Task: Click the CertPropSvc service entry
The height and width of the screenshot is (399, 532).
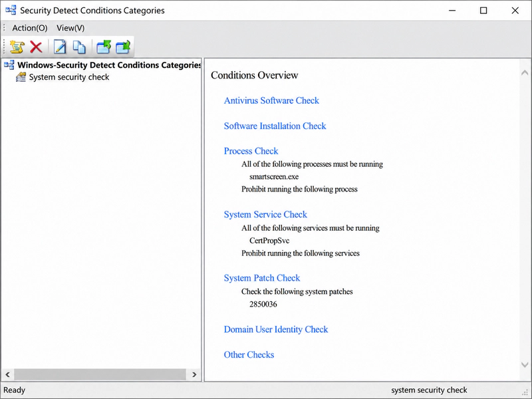Action: [269, 241]
